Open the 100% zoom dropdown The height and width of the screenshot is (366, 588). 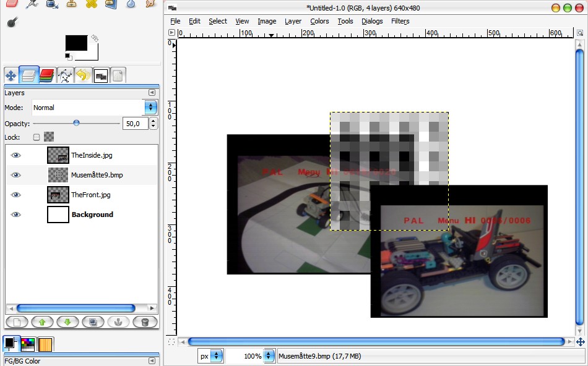250,356
